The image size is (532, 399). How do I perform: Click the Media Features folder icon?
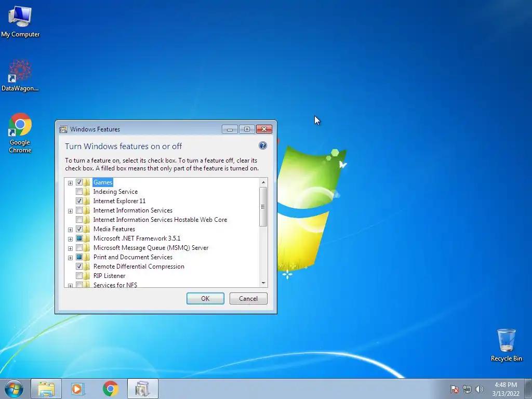pos(87,229)
